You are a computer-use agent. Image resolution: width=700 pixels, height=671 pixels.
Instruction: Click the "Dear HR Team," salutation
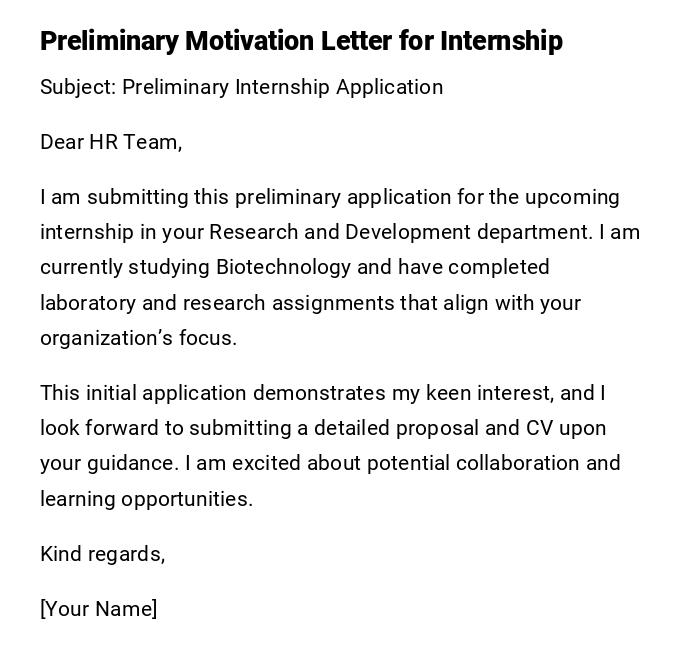pyautogui.click(x=111, y=142)
